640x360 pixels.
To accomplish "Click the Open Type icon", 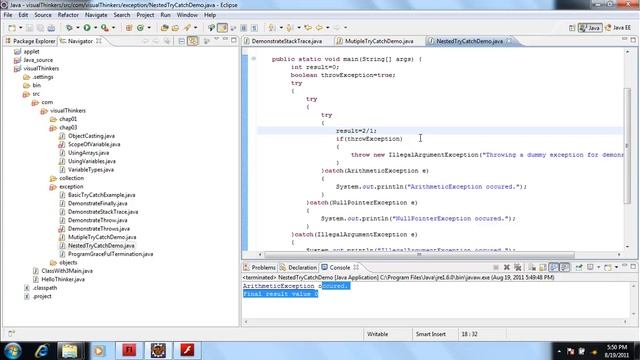I will click(164, 28).
